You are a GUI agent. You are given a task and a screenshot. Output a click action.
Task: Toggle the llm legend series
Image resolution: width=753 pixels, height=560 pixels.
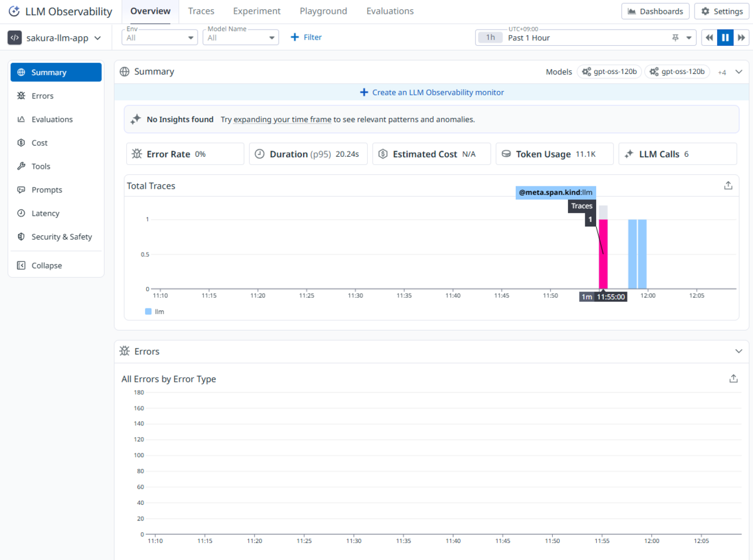pos(154,311)
